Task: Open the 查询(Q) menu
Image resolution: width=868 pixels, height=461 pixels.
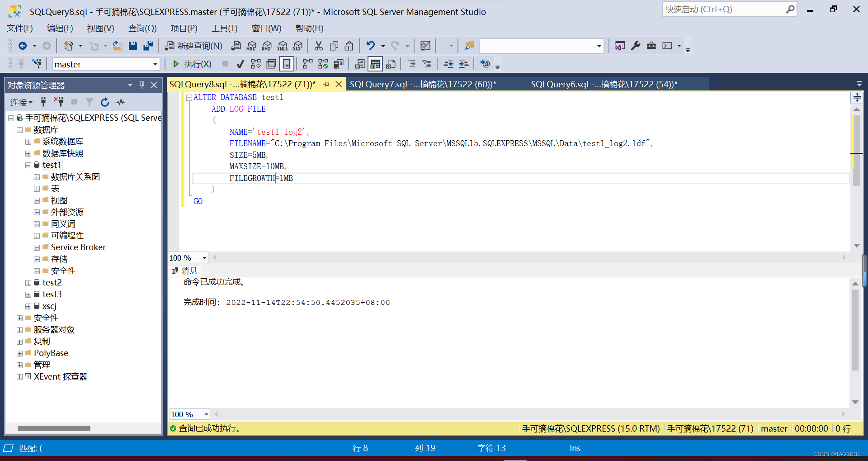Action: pyautogui.click(x=142, y=29)
